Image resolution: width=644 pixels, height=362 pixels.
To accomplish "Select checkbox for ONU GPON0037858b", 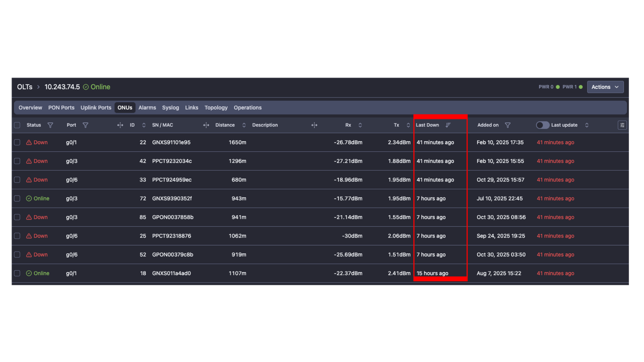I will (x=17, y=217).
